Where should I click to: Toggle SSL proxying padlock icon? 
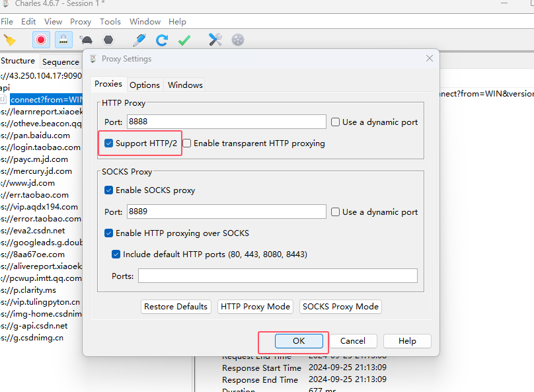tap(63, 40)
